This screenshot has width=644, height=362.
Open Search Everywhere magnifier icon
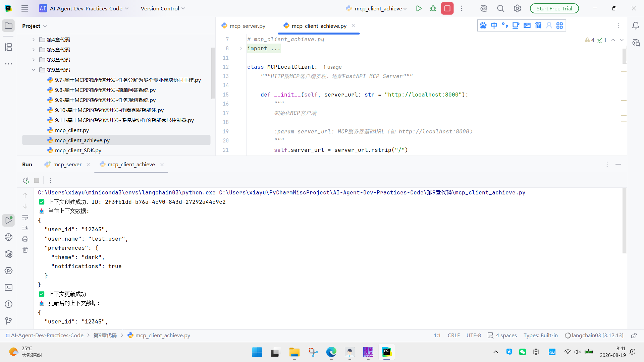click(x=500, y=8)
